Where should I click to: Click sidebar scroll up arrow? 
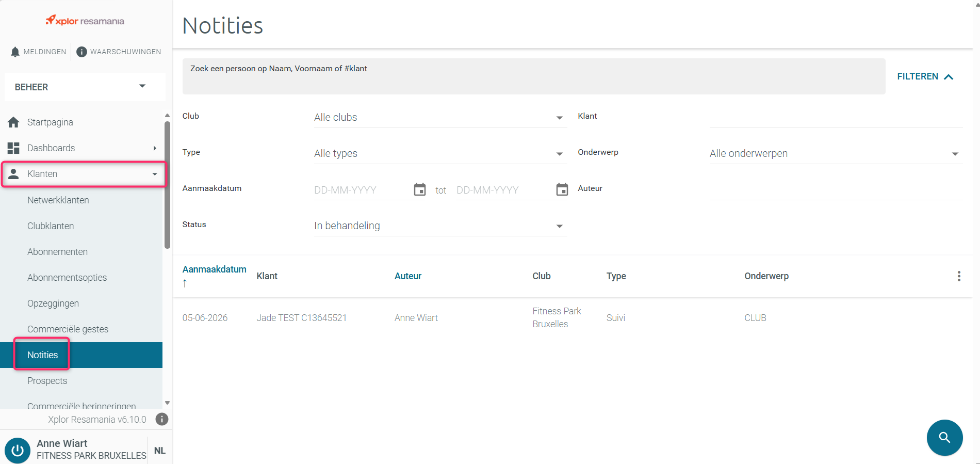(167, 115)
